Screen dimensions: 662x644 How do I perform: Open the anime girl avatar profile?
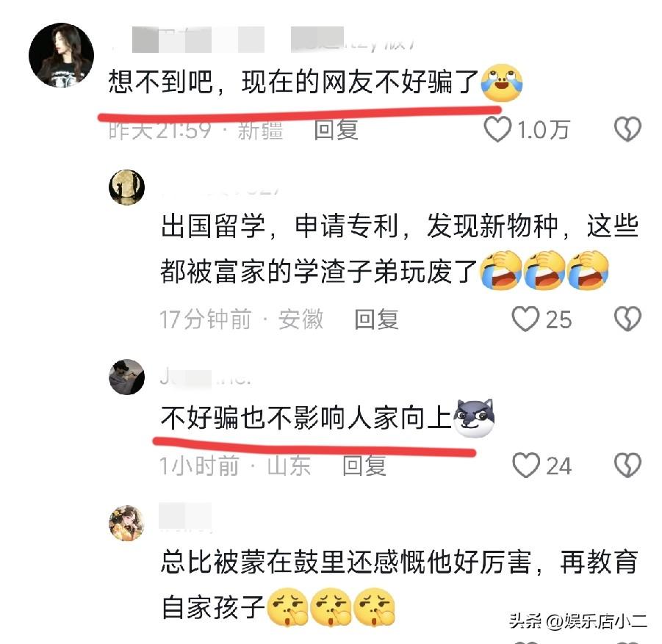point(126,523)
